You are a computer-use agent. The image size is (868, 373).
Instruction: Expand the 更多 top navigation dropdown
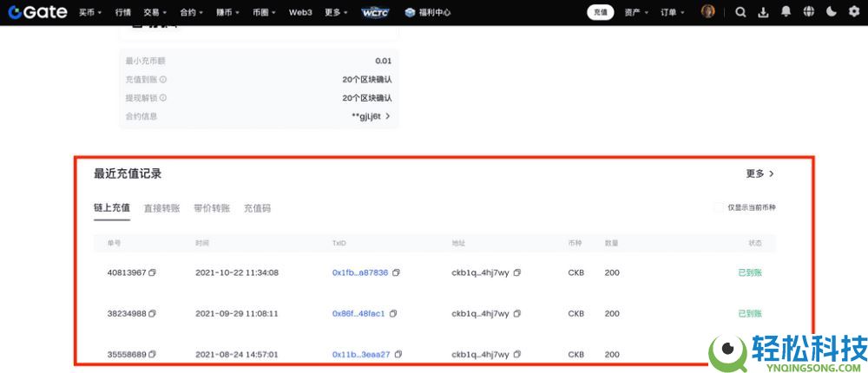pos(337,12)
